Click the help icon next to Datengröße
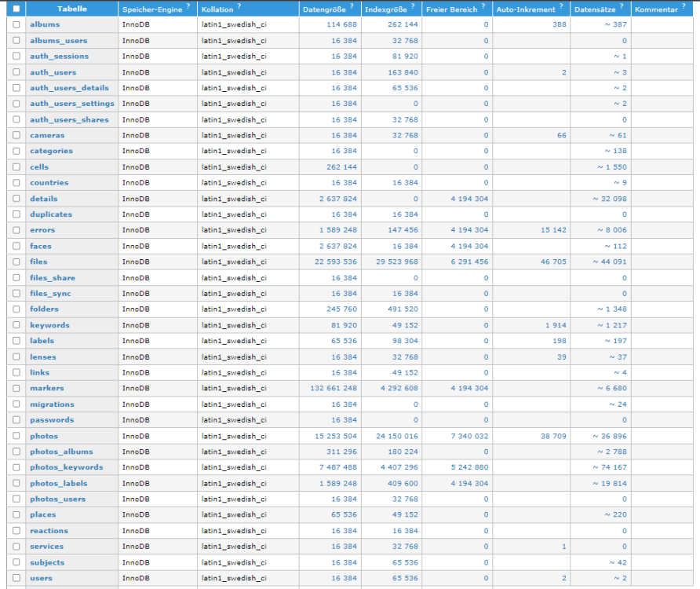Image resolution: width=700 pixels, height=589 pixels. [352, 6]
